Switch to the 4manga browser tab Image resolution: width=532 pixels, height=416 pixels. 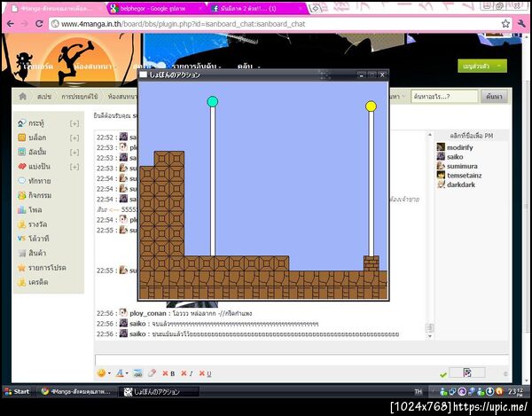(x=56, y=9)
